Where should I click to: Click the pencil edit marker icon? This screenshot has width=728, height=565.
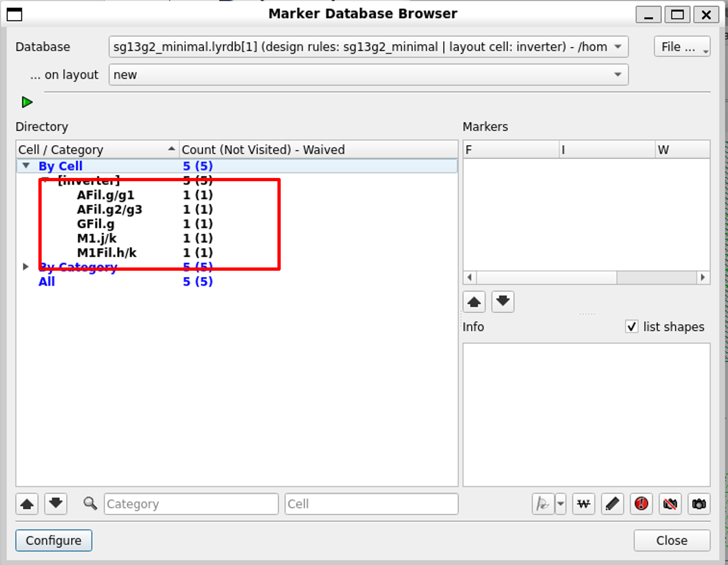pyautogui.click(x=612, y=504)
